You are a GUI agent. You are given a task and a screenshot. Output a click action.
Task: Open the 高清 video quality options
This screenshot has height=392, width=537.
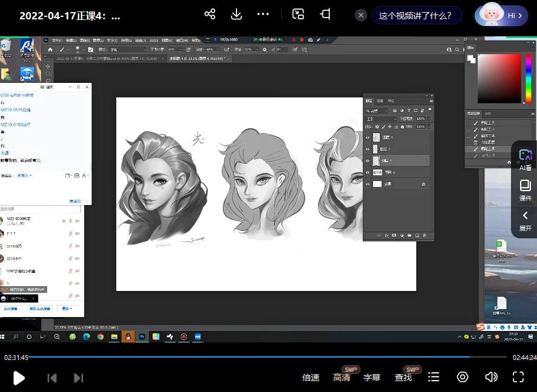coord(342,377)
